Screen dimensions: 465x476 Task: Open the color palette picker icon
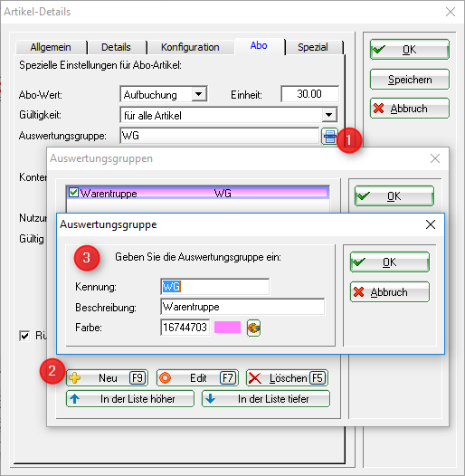(x=253, y=328)
